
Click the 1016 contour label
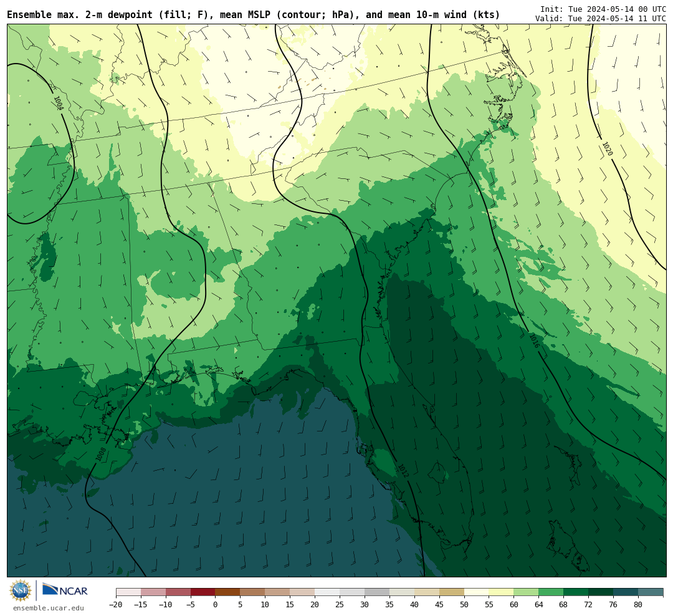point(533,340)
